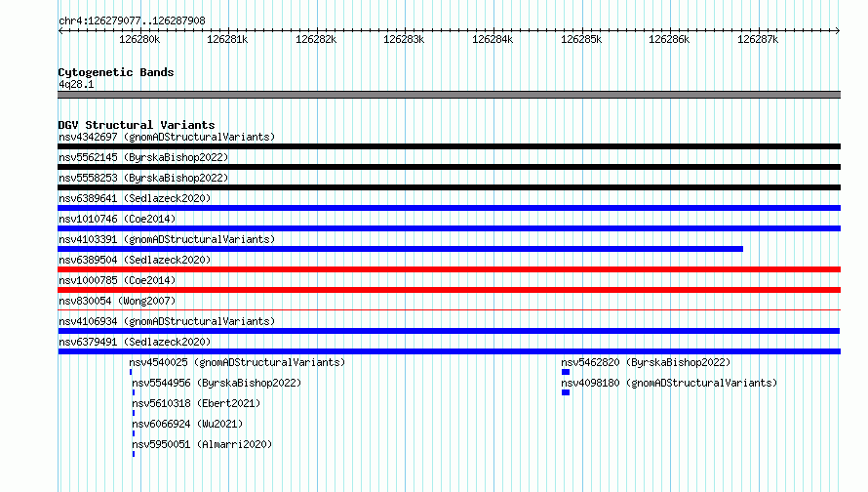Open nsv4103391 gnomADStructuralVariants label
The width and height of the screenshot is (868, 492).
pyautogui.click(x=167, y=239)
